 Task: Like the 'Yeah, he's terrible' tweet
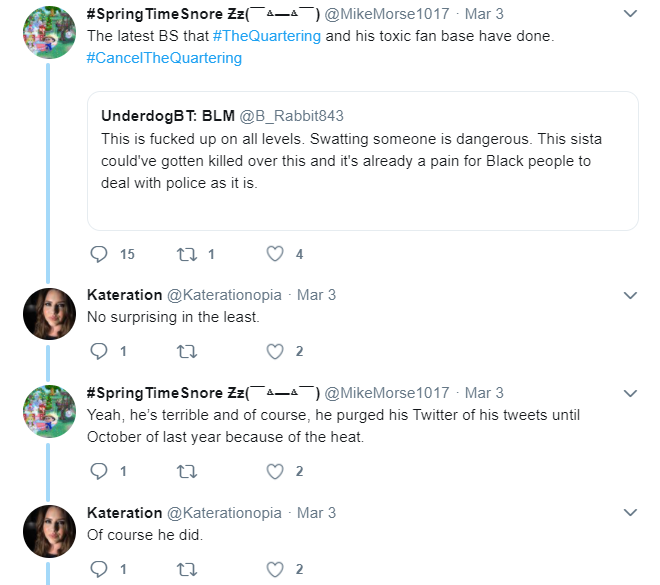[x=275, y=471]
